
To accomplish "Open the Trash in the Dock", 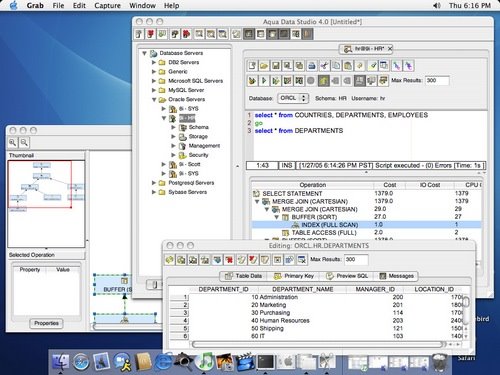I will tap(439, 363).
